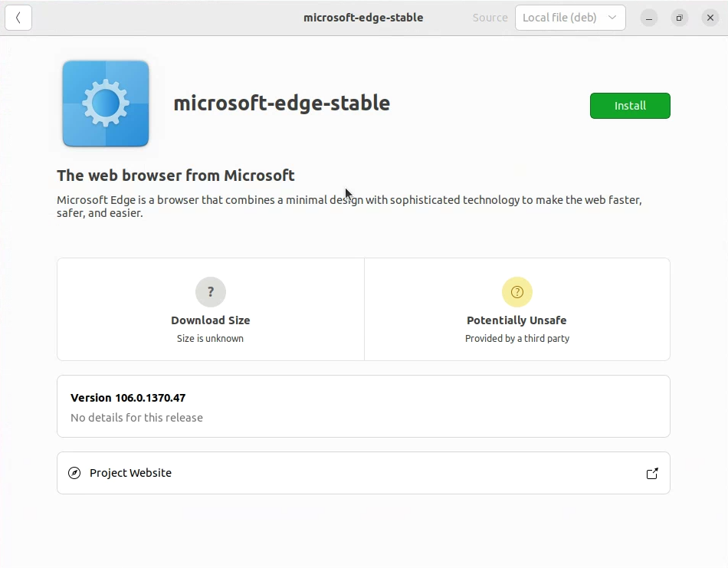Click the microsoft-edge-stable title bar label
Viewport: 728px width, 568px height.
pos(362,17)
